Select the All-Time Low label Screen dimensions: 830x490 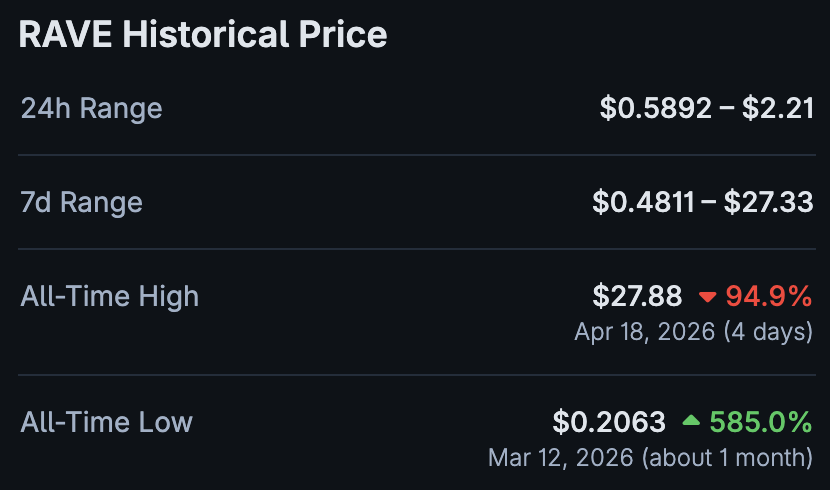point(106,422)
